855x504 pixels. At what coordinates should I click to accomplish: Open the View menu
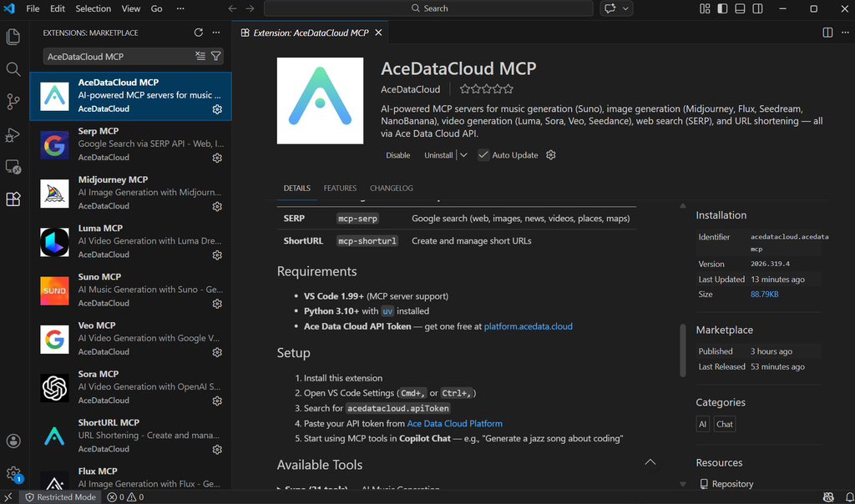click(131, 8)
